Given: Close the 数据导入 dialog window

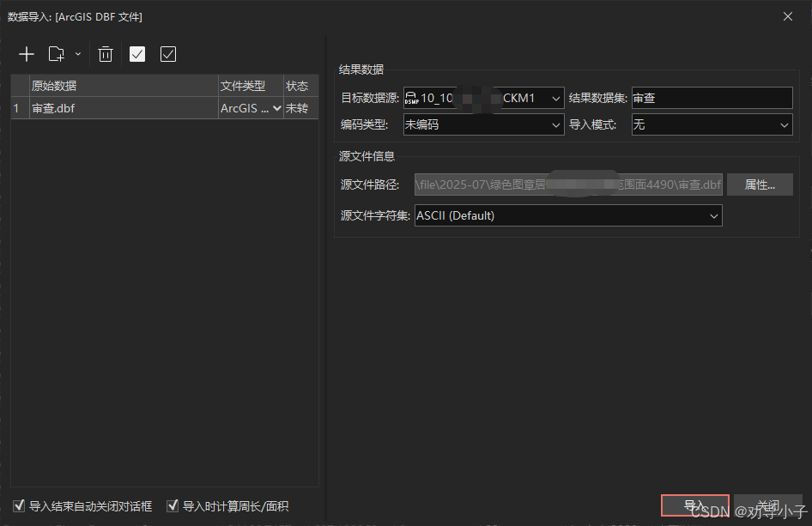Looking at the screenshot, I should [788, 16].
